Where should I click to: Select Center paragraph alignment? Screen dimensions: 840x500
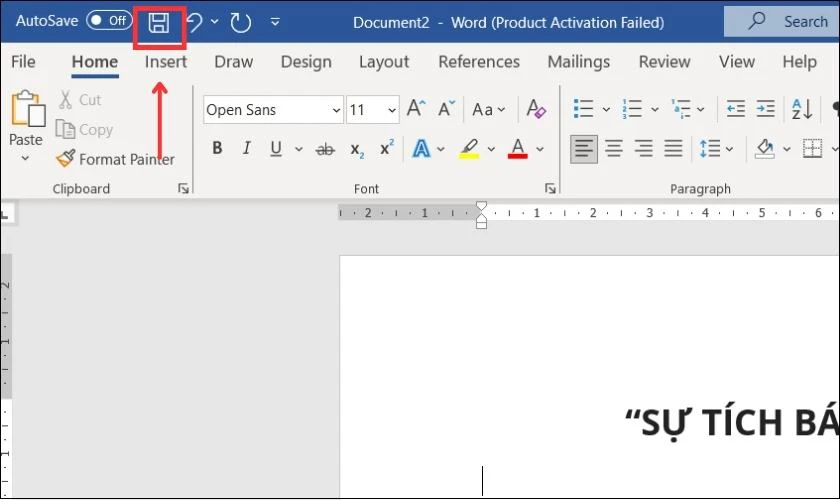(x=614, y=148)
